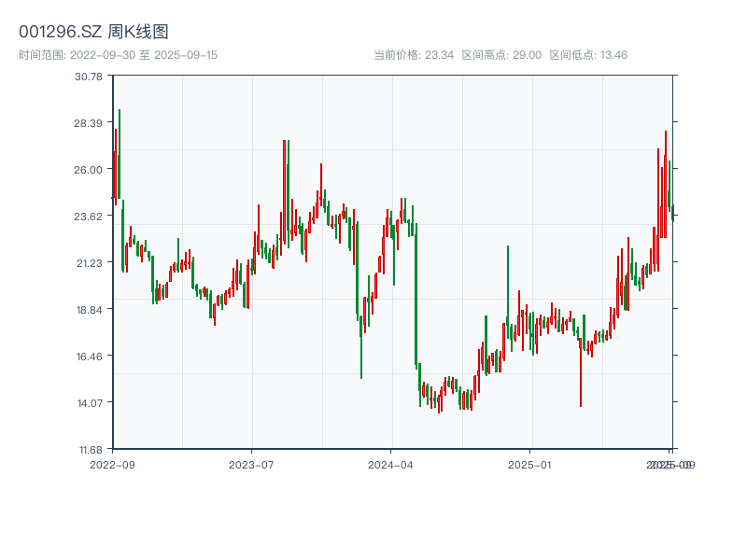Click the long red candle with lowest wick in 2025

[x=581, y=372]
